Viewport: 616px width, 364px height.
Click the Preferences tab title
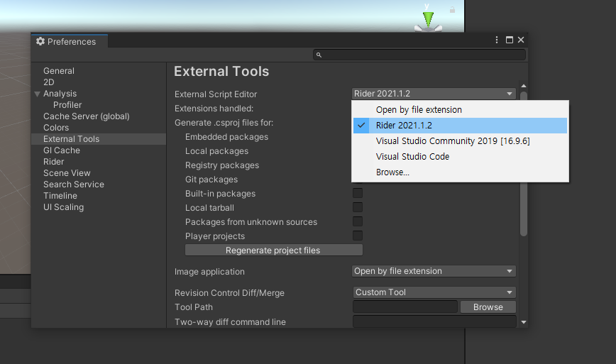coord(72,42)
